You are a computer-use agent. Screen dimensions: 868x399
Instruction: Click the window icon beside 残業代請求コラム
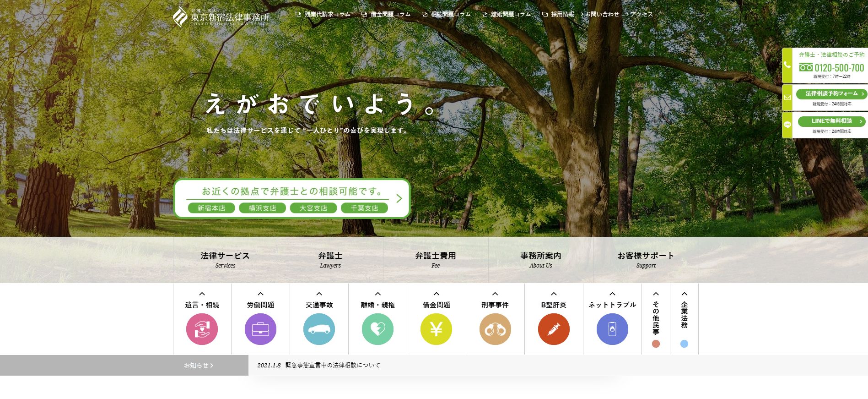pyautogui.click(x=298, y=14)
